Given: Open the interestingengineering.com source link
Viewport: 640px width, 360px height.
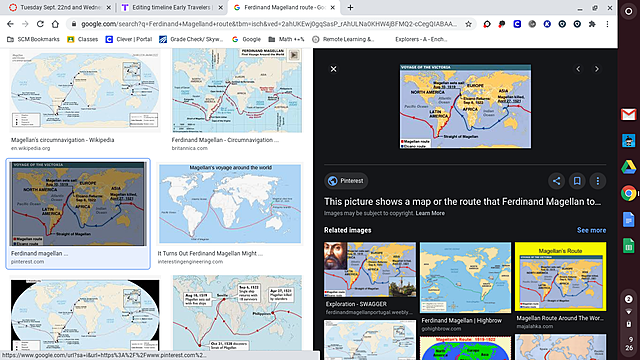Looking at the screenshot, I should pyautogui.click(x=190, y=262).
